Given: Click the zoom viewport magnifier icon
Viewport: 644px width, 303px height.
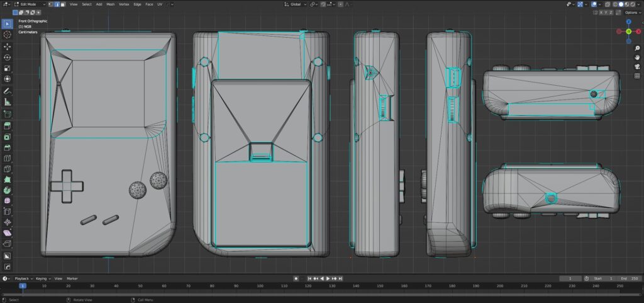Looking at the screenshot, I should [x=636, y=47].
